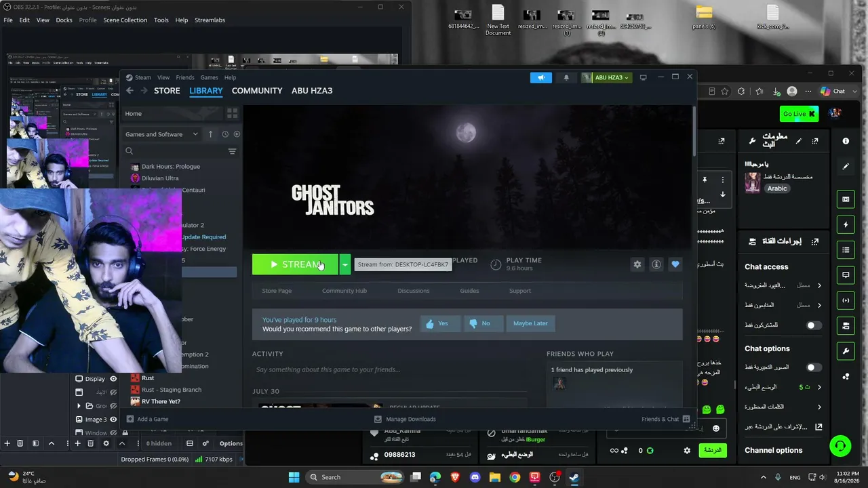Add Ghost Janitors to favorites with heart icon
The image size is (868, 488).
[675, 264]
